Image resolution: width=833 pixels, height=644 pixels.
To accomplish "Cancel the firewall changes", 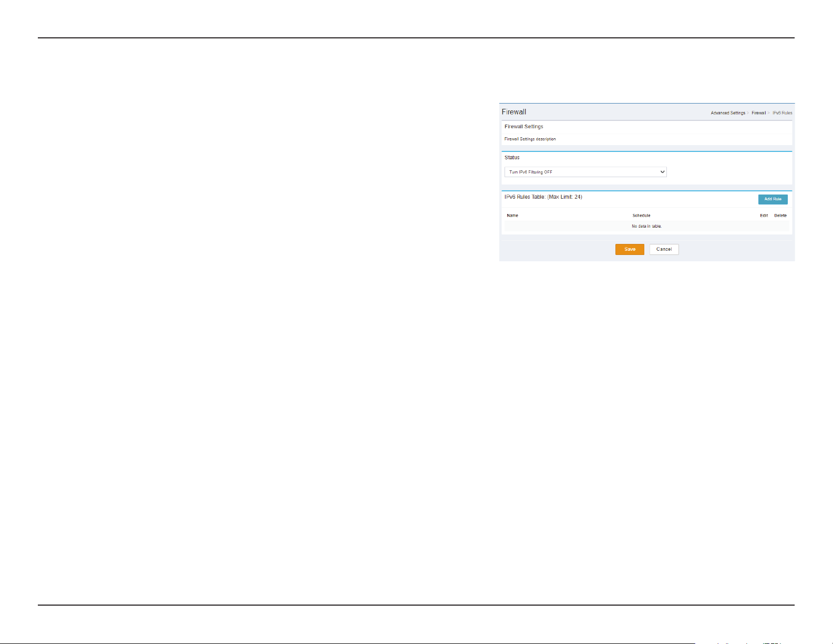I will point(664,249).
